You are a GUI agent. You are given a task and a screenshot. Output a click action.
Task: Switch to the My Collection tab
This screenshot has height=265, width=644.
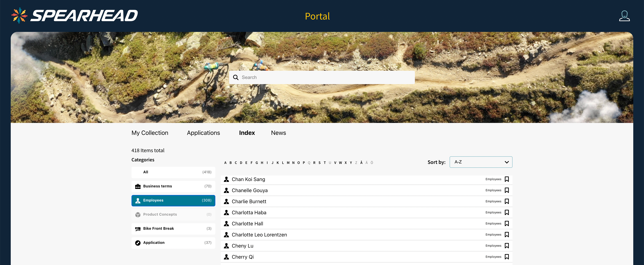[x=150, y=133]
